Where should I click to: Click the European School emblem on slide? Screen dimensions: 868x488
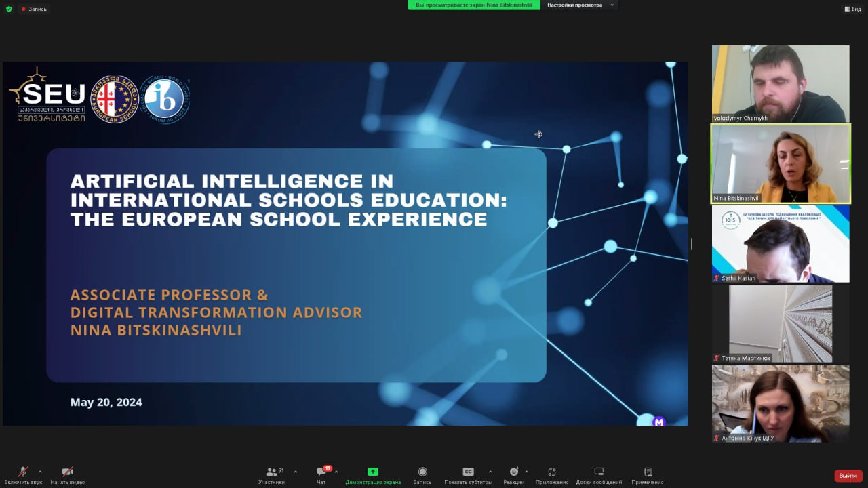click(115, 99)
